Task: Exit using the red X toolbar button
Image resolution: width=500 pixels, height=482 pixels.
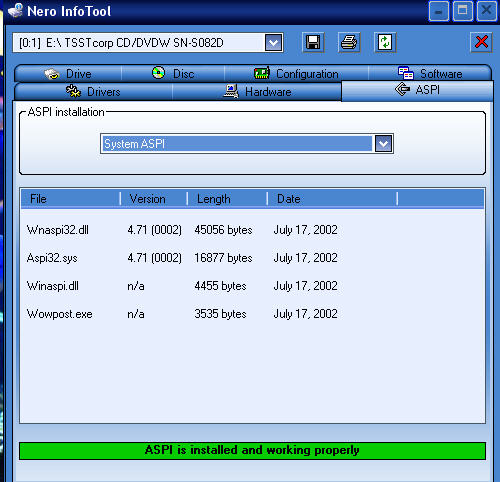Action: pyautogui.click(x=481, y=42)
